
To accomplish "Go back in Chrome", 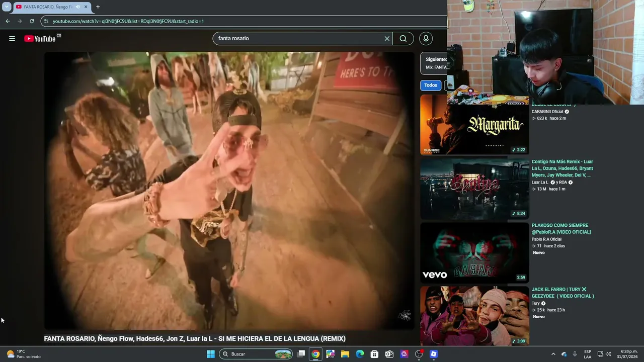I will pyautogui.click(x=8, y=21).
